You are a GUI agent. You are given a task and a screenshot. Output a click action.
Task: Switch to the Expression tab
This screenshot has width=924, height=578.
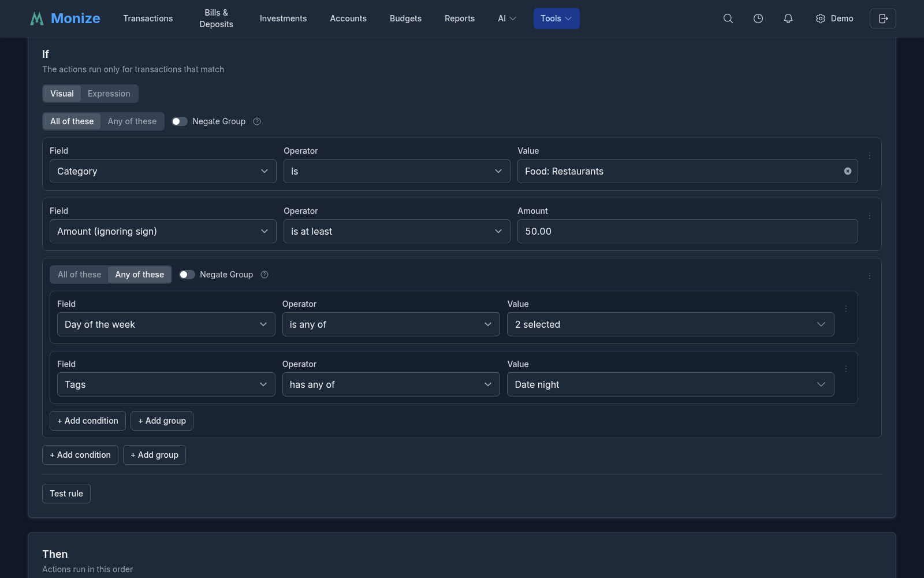click(109, 94)
